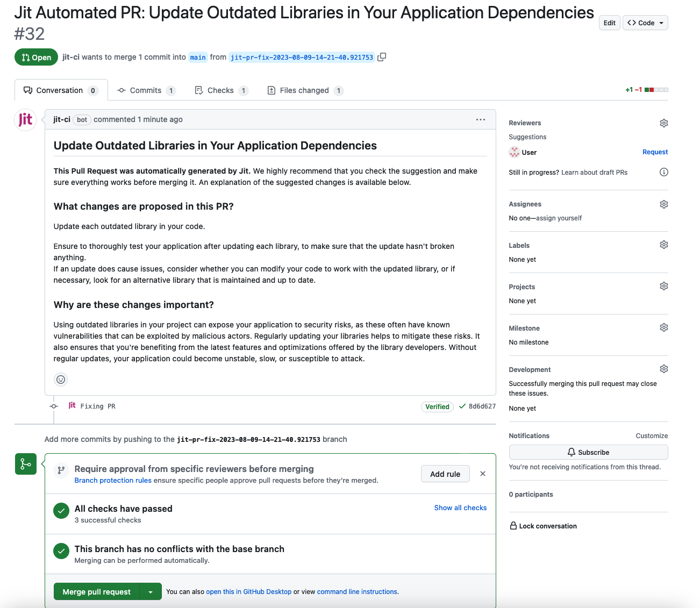
Task: Subscribe to thread notifications
Action: (588, 452)
